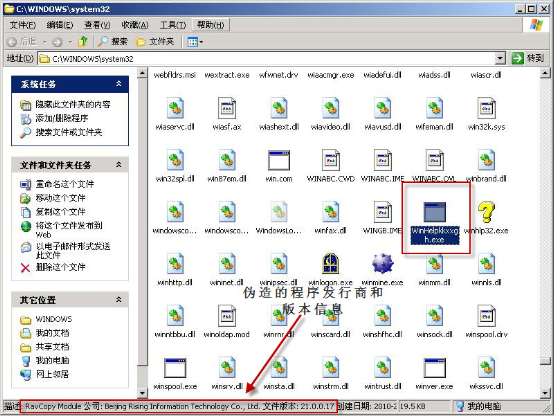Select the WinHelpklxxgh.exe file icon
The height and width of the screenshot is (416, 555).
(435, 212)
